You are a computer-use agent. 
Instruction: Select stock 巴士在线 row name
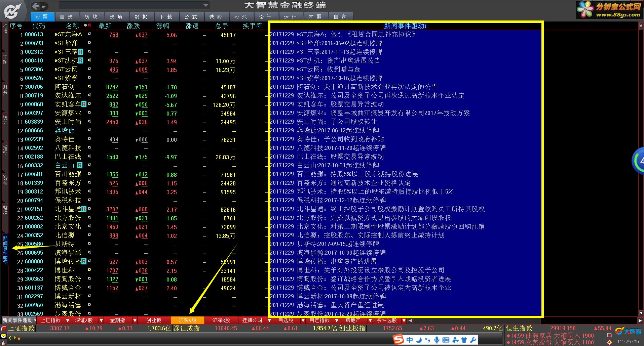[x=68, y=157]
